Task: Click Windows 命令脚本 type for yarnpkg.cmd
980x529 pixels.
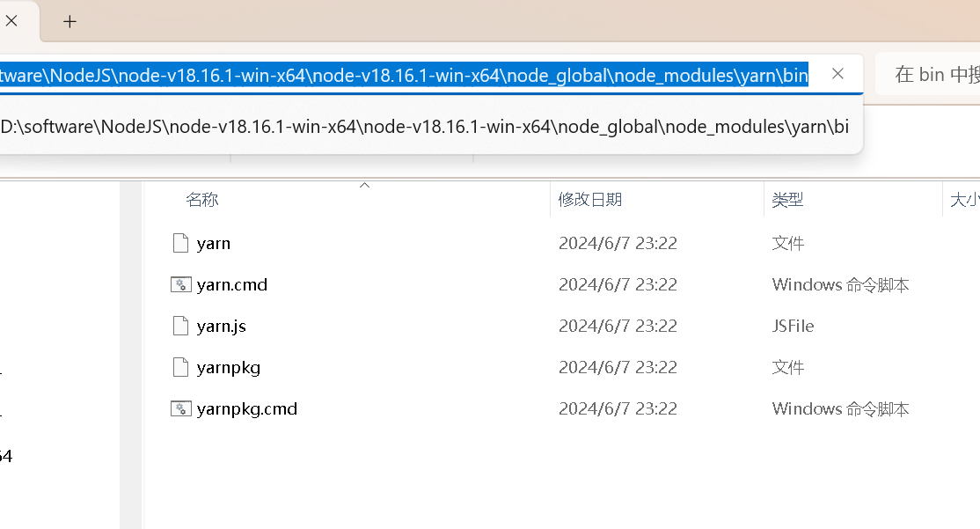Action: click(840, 409)
